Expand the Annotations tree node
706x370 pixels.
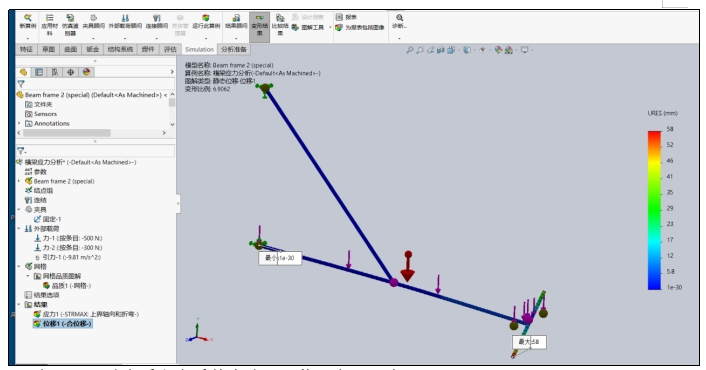[19, 123]
